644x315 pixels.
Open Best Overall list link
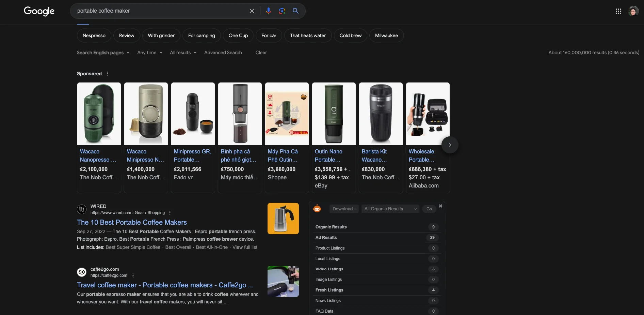(x=178, y=247)
